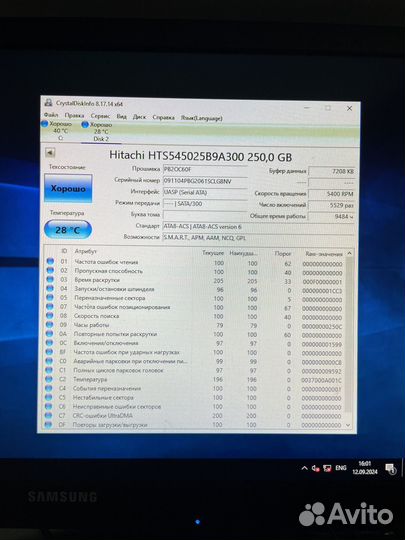The width and height of the screenshot is (405, 540).
Task: Click status icon for Нестабильные сектора
Action: (x=49, y=397)
